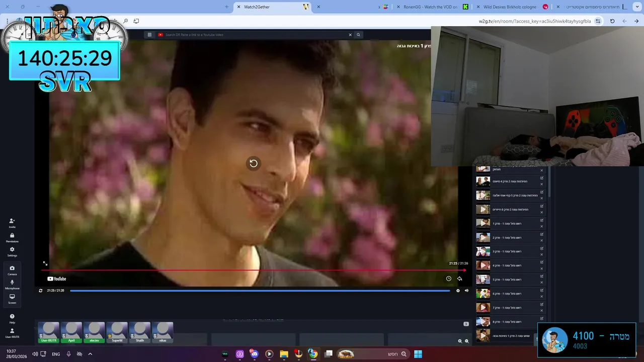
Task: Open room Settings gear in sidebar
Action: pos(12,251)
